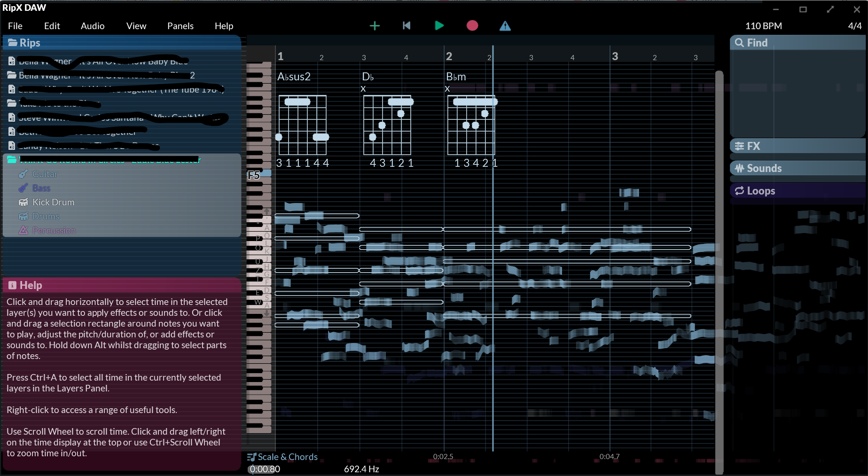The height and width of the screenshot is (476, 868).
Task: Click bar 3 marker on the timeline
Action: pyautogui.click(x=615, y=56)
